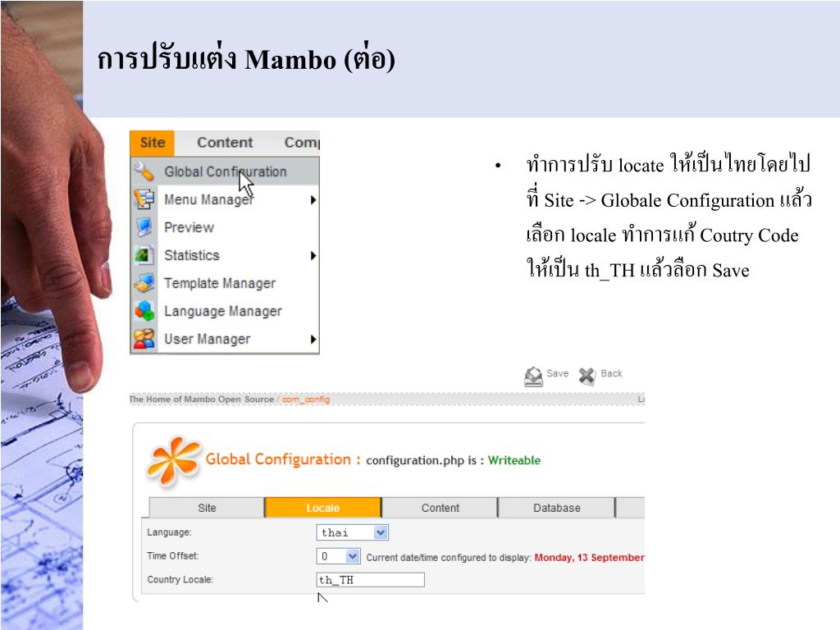Image resolution: width=840 pixels, height=630 pixels.
Task: Click the Writeable status text
Action: coord(514,460)
